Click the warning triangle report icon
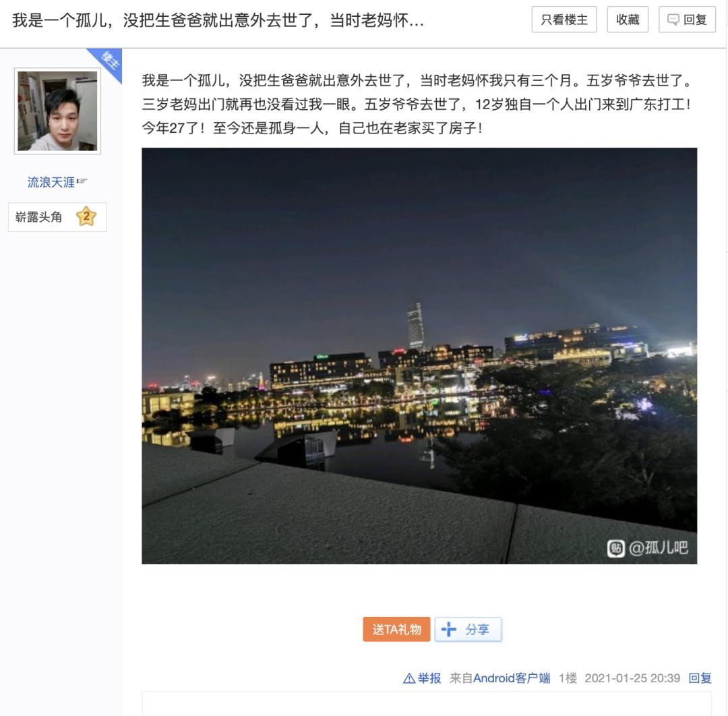 [409, 678]
